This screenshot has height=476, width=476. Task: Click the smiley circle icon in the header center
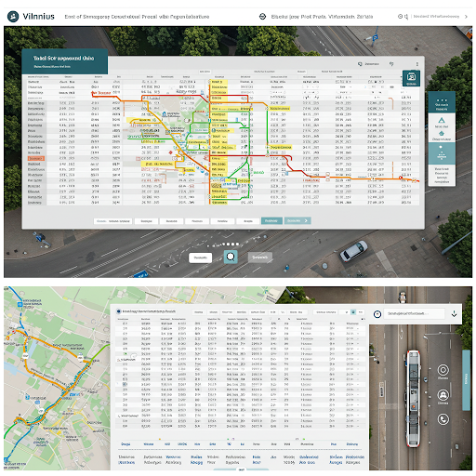(x=262, y=17)
